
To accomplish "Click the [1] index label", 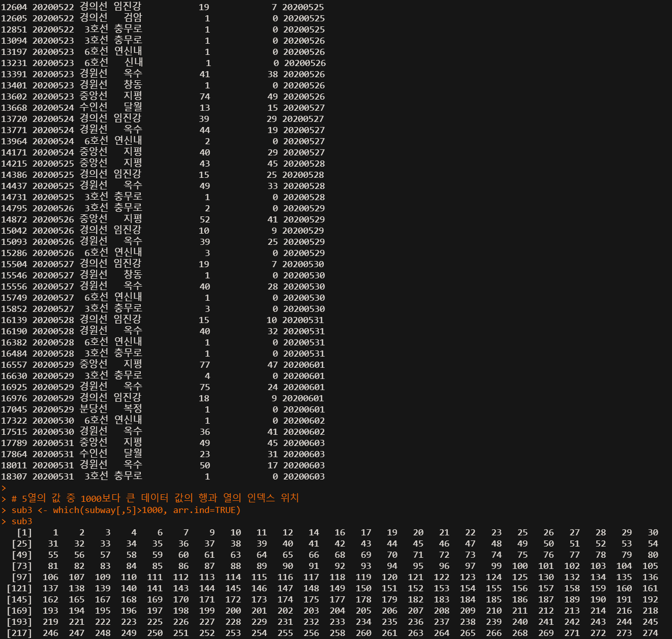I will [x=24, y=532].
